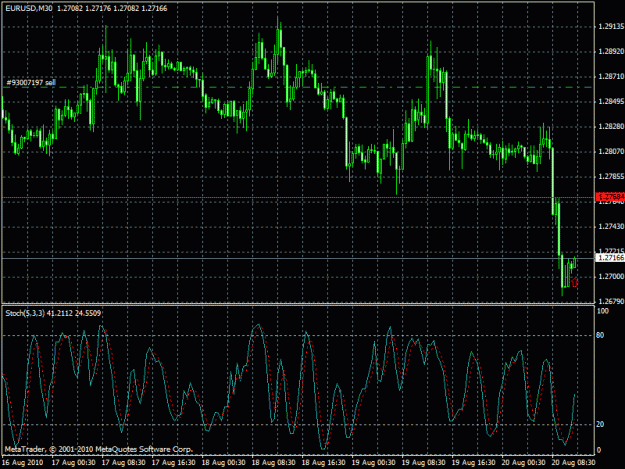Click the 18 Aug 16:30 time label
The image size is (625, 469).
click(x=324, y=463)
